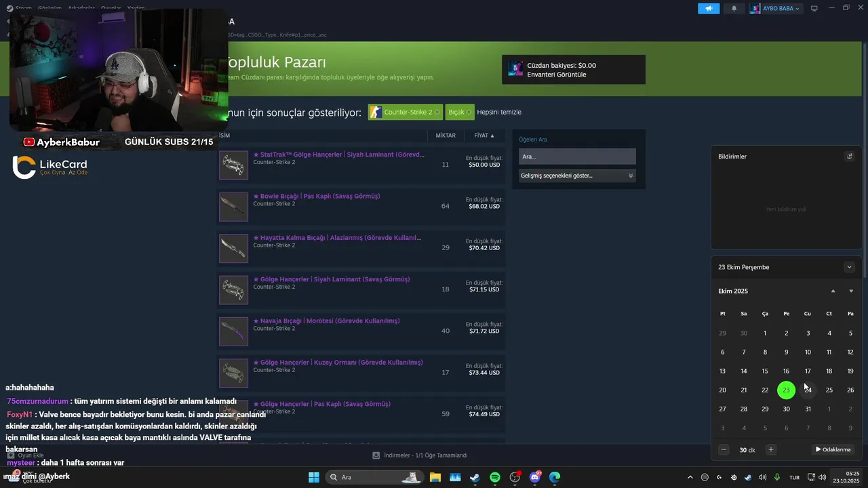868x488 pixels.
Task: Click Hepsini temizle to clear filters
Action: click(x=499, y=112)
